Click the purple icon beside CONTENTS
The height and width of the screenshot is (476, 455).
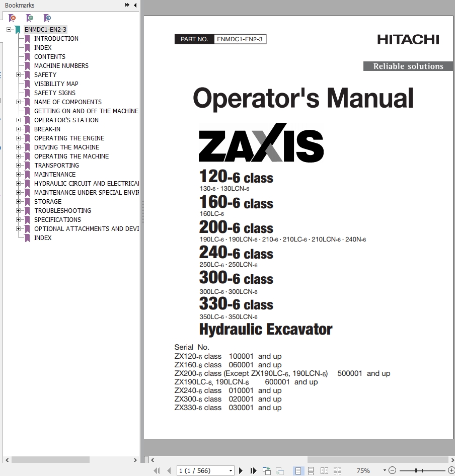click(27, 57)
